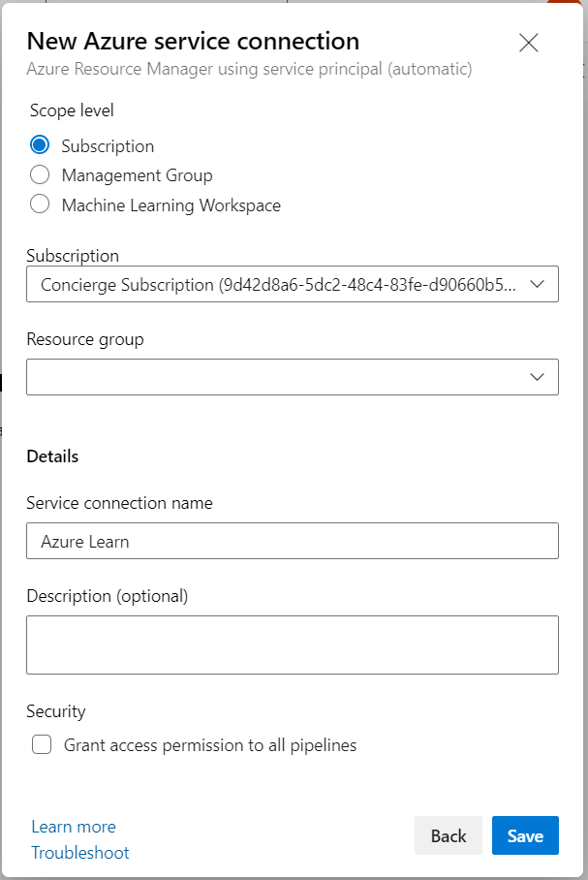
Task: Open the Concierge Subscription selector
Action: [x=291, y=284]
